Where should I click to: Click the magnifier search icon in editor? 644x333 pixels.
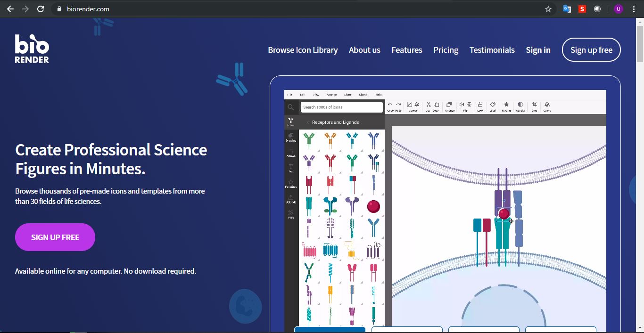point(290,107)
